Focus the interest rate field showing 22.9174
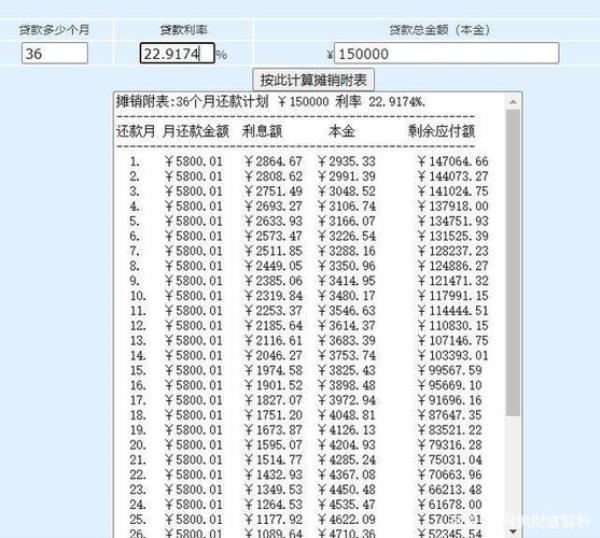 pyautogui.click(x=176, y=53)
